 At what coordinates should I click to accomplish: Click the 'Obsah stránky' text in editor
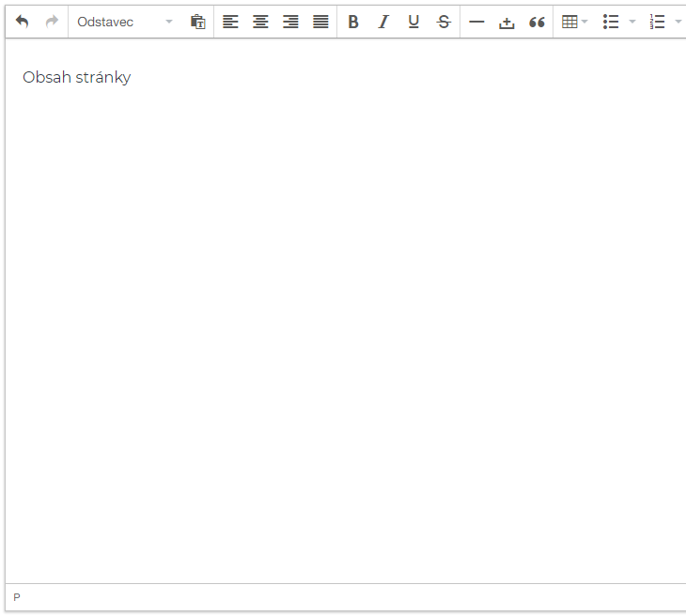click(76, 77)
